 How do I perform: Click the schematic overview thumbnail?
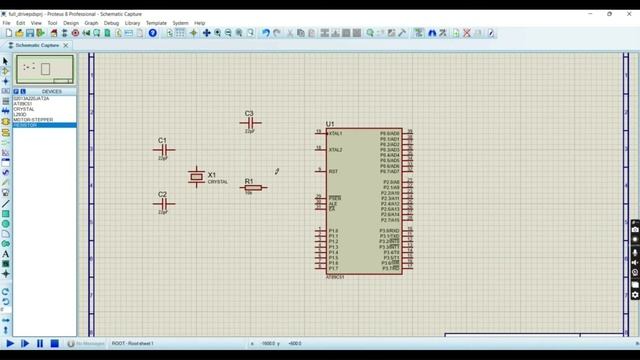tap(45, 69)
